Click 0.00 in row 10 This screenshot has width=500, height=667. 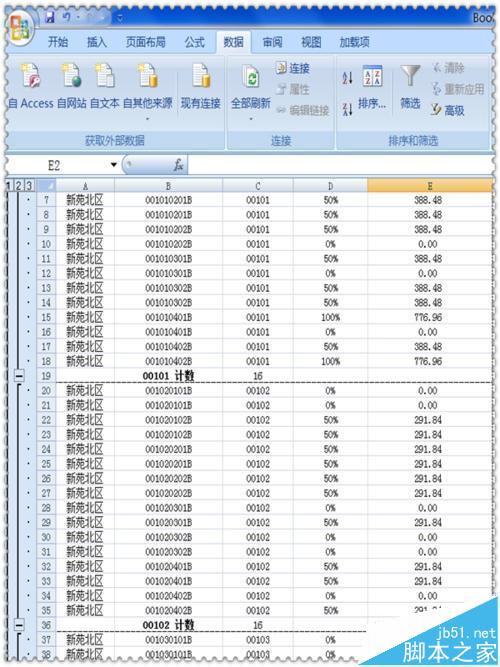click(x=428, y=244)
